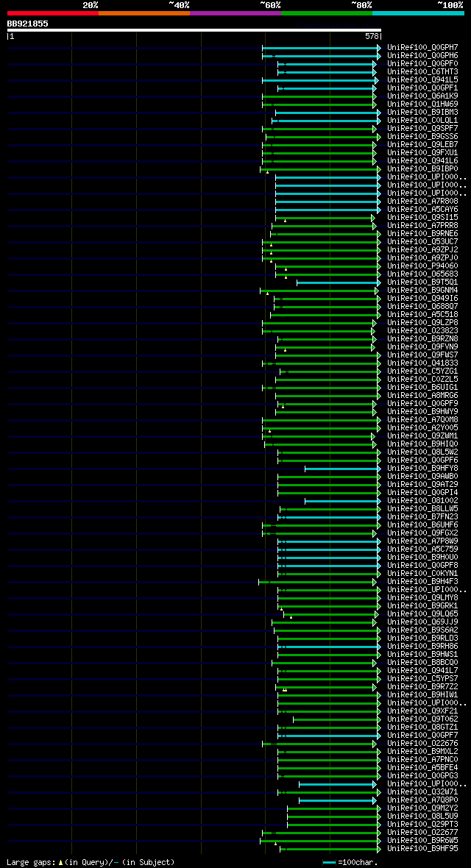Image resolution: width=471 pixels, height=868 pixels.
Task: Select the UniRef100_A7R808 label
Action: (x=422, y=202)
